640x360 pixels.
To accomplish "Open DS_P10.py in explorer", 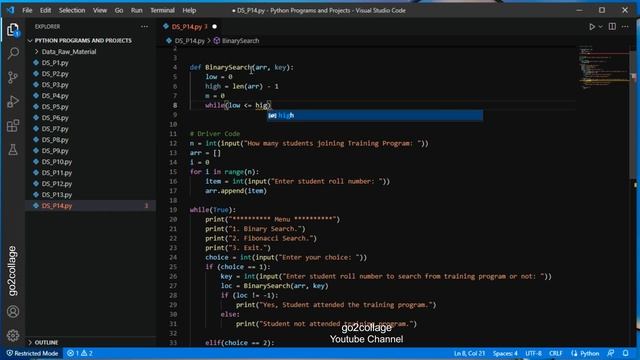I will [56, 162].
